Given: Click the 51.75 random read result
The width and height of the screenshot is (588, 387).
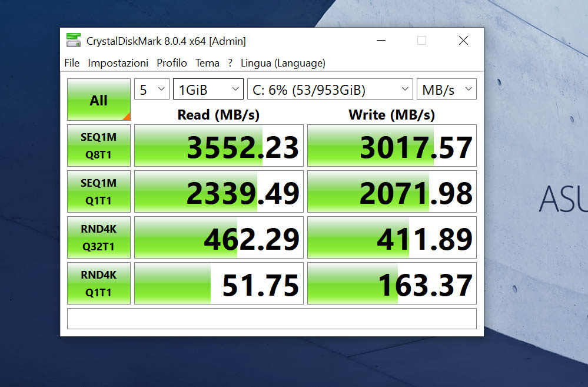Looking at the screenshot, I should pyautogui.click(x=218, y=283).
